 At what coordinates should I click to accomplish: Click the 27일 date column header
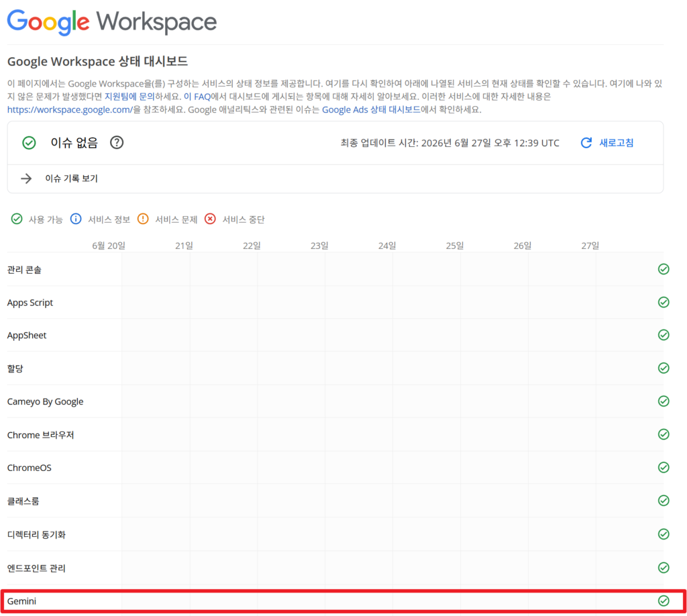(590, 246)
